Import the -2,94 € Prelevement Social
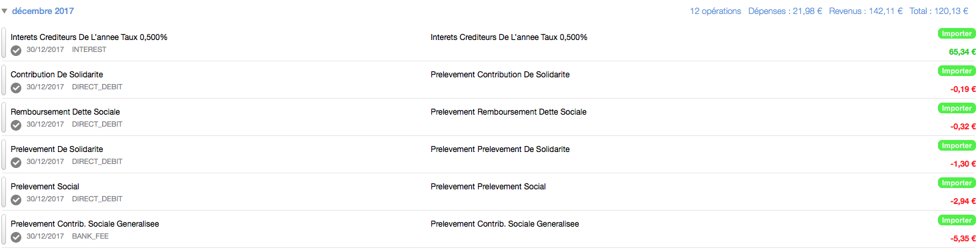This screenshot has height=250, width=980. point(956,183)
